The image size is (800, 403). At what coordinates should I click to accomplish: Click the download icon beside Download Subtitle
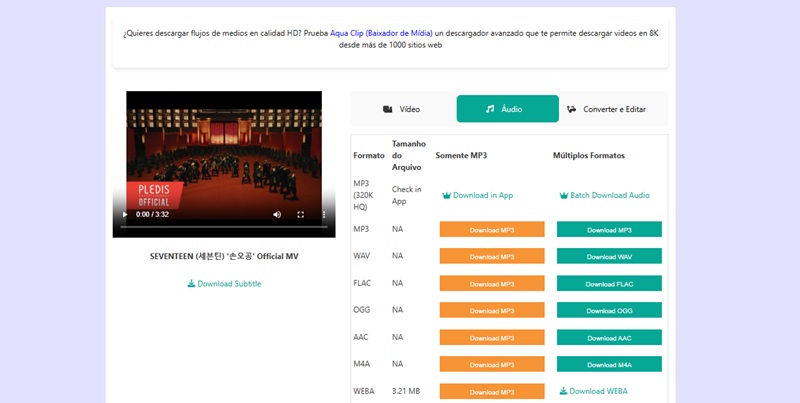click(x=191, y=284)
